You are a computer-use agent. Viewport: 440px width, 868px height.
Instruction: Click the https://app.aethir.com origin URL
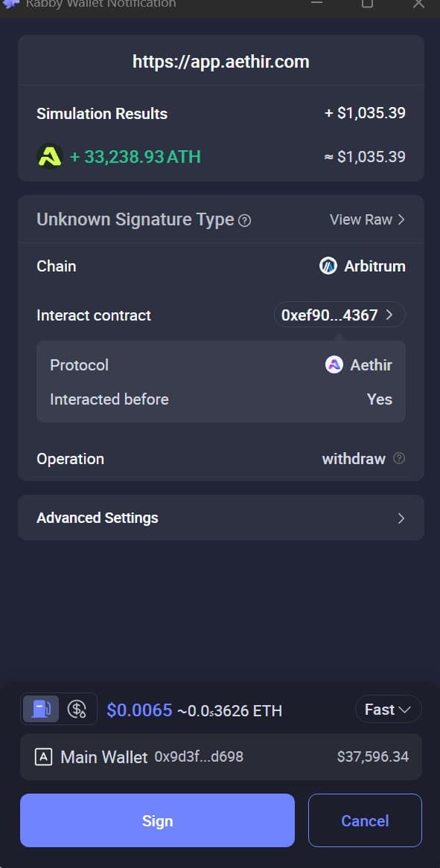click(221, 62)
